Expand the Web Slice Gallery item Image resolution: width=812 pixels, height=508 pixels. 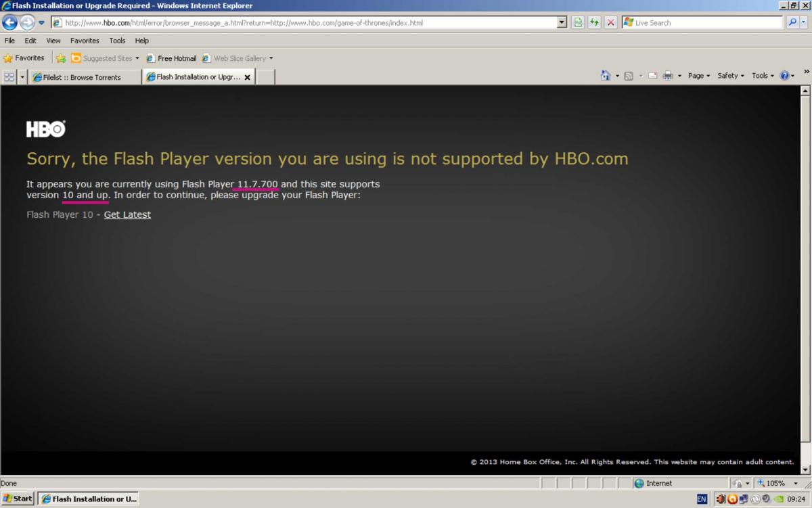point(238,58)
